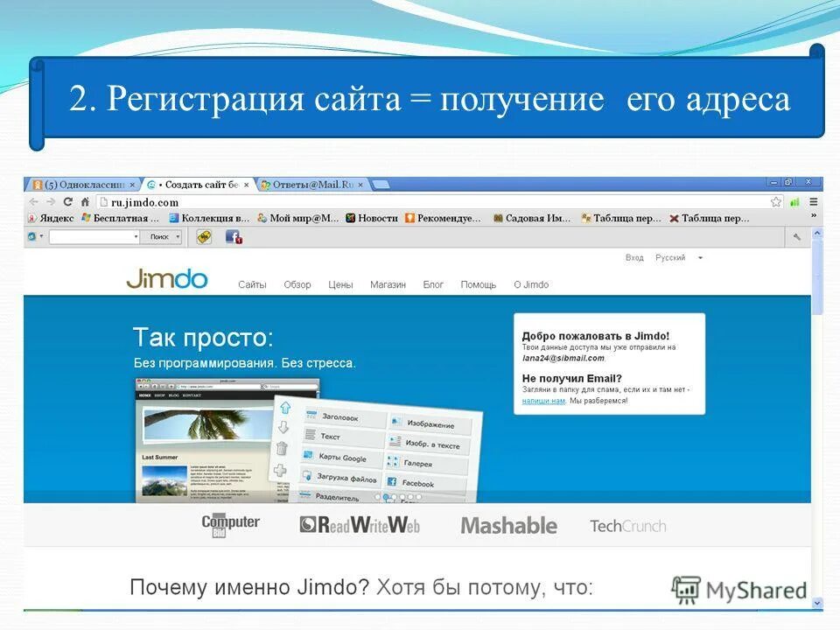
Task: Click the toolbar search input field
Action: pyautogui.click(x=91, y=237)
